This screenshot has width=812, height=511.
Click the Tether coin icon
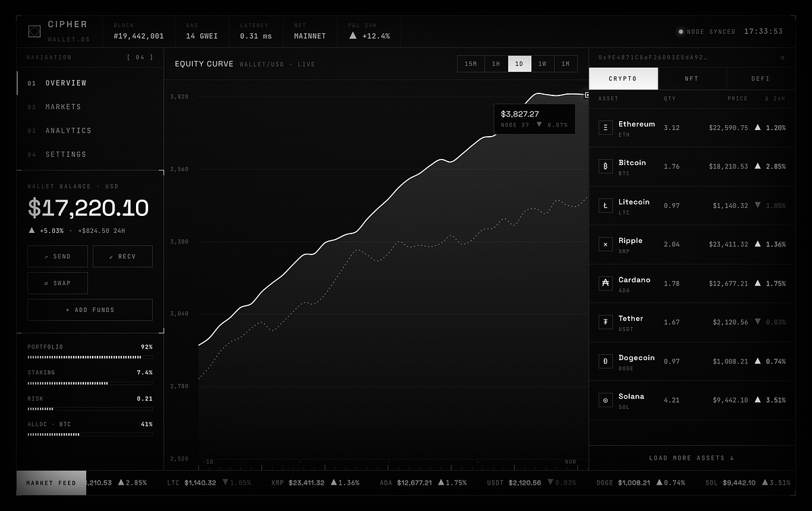[606, 322]
